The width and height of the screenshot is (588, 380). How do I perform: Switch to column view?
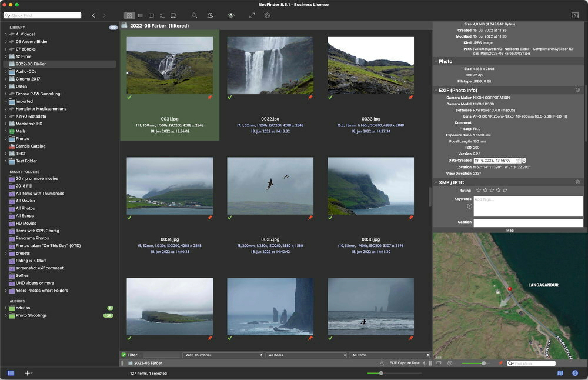click(x=151, y=15)
